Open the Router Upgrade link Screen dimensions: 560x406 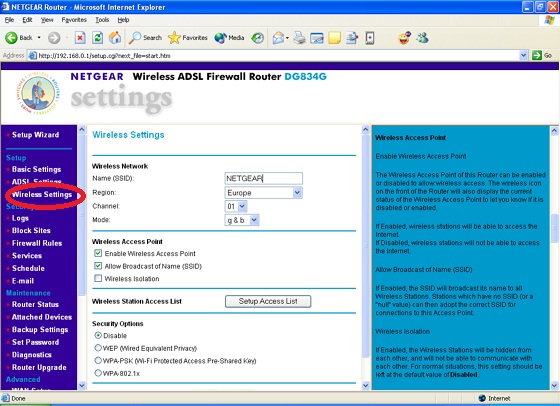39,367
